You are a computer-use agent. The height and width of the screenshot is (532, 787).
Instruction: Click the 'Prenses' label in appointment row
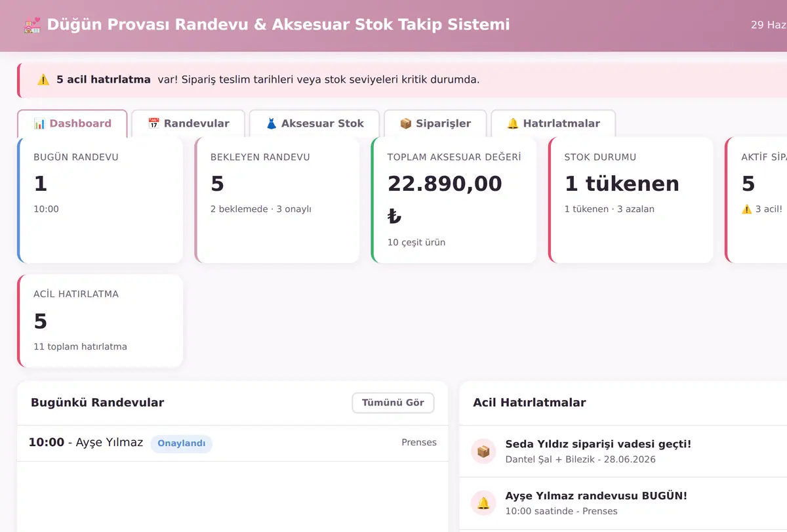point(419,443)
